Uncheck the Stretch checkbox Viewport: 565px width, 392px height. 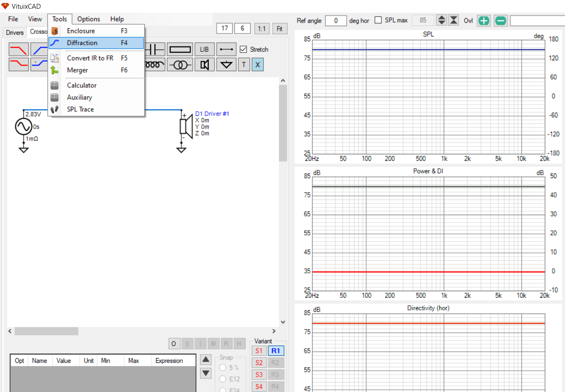pyautogui.click(x=243, y=49)
